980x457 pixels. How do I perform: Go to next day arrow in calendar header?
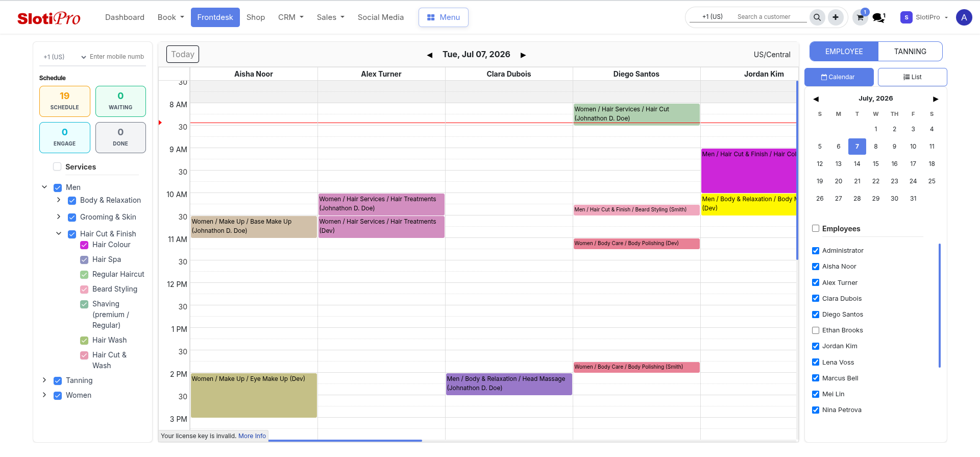pyautogui.click(x=523, y=55)
